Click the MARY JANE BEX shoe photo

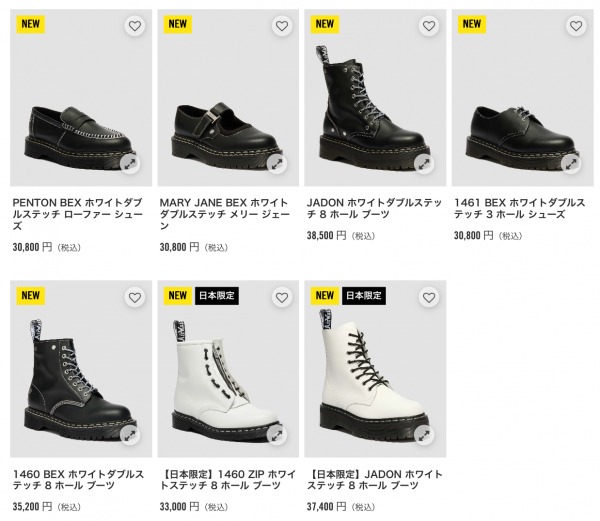pos(226,125)
